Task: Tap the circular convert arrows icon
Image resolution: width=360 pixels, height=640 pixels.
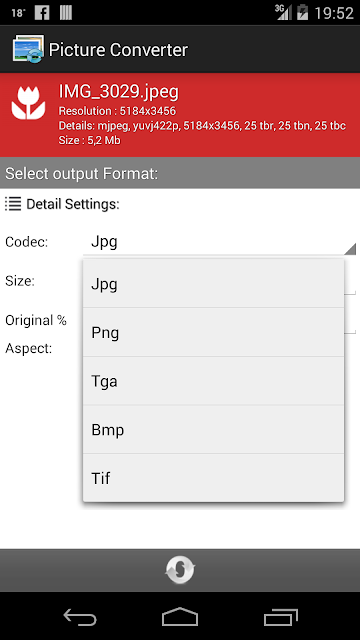Action: click(x=180, y=570)
